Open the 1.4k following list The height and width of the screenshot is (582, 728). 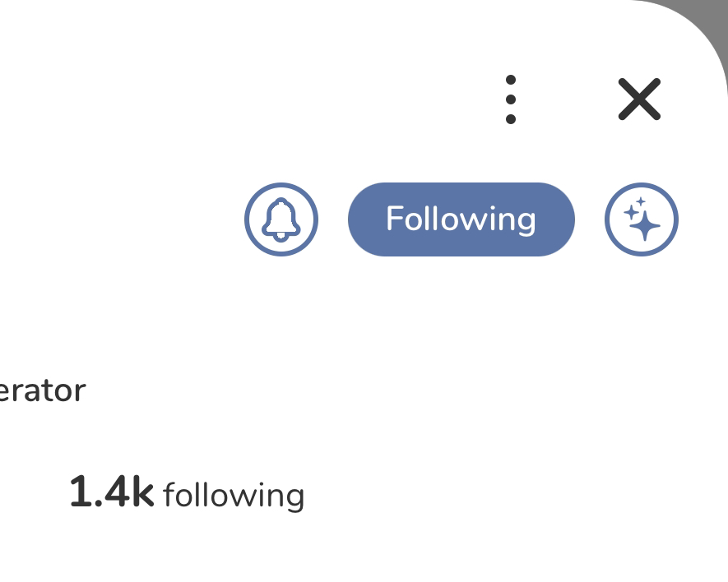tap(187, 495)
